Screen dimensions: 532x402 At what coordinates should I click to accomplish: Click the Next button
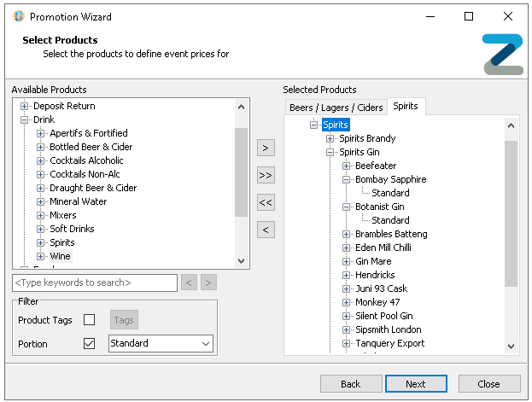point(416,384)
